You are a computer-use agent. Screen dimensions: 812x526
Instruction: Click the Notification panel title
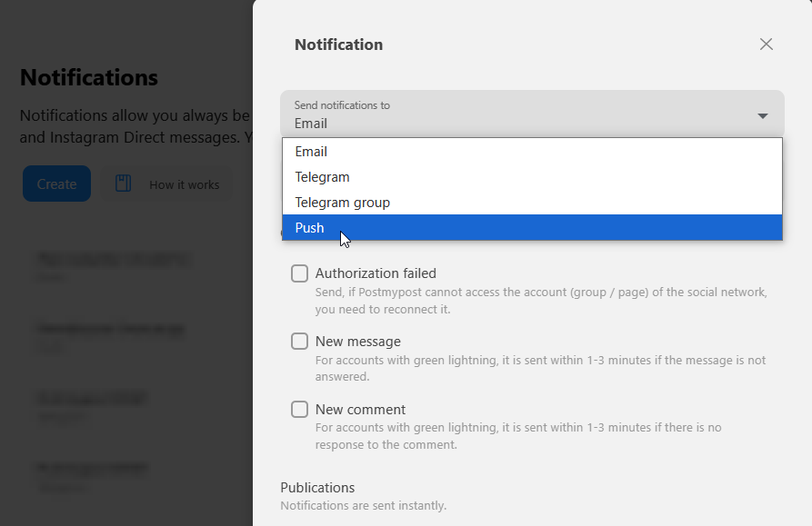tap(338, 45)
